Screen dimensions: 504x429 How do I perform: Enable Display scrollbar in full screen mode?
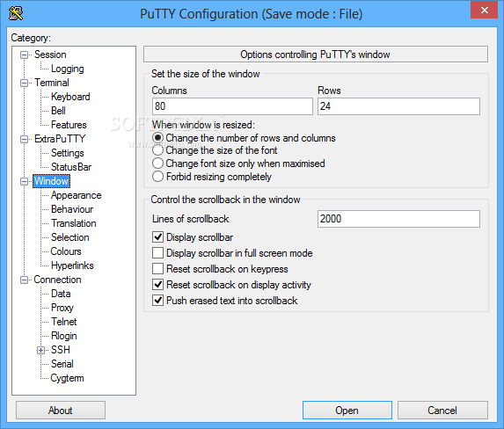[157, 253]
